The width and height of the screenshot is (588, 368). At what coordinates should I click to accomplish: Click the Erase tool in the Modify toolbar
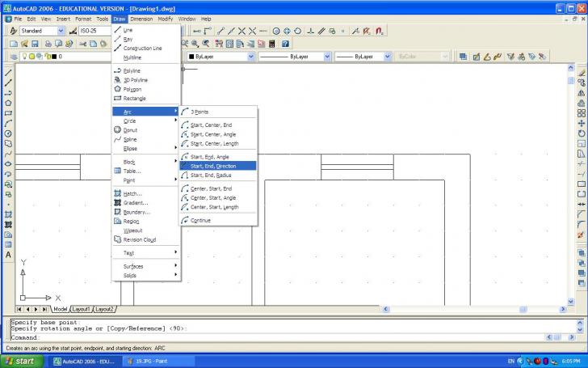[582, 73]
